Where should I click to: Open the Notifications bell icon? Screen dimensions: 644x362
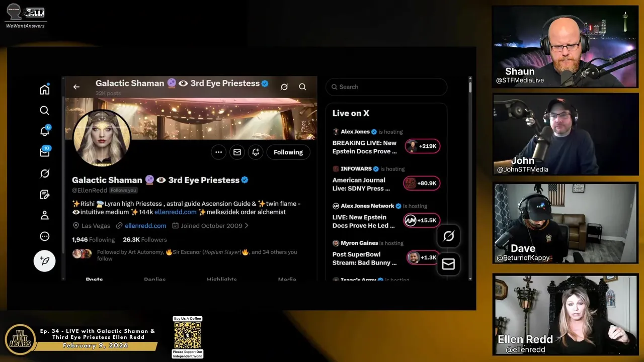click(45, 131)
